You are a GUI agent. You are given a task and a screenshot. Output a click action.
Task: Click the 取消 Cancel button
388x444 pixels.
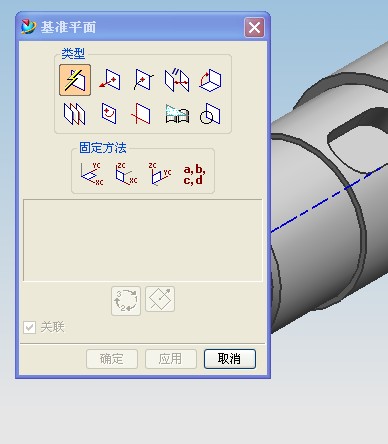(x=230, y=359)
